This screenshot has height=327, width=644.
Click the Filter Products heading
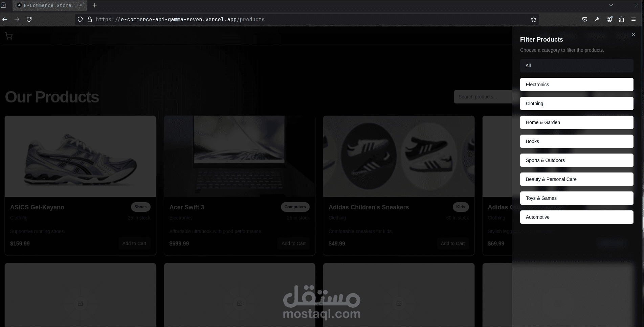pos(541,40)
